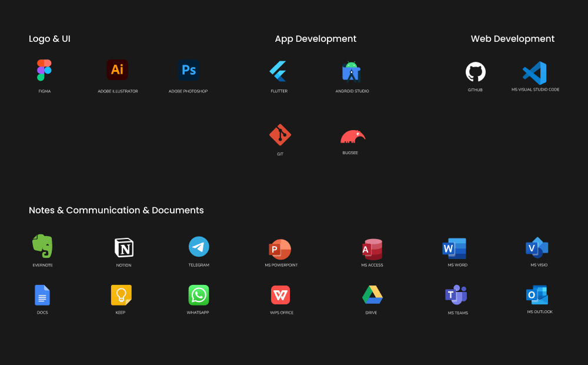Click the Flutter logo icon
This screenshot has height=365, width=588.
(278, 71)
